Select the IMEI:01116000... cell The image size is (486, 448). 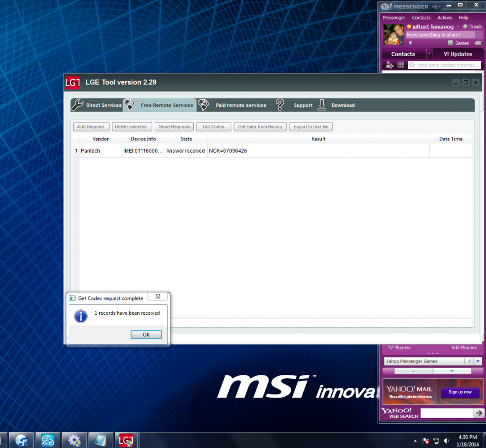143,151
